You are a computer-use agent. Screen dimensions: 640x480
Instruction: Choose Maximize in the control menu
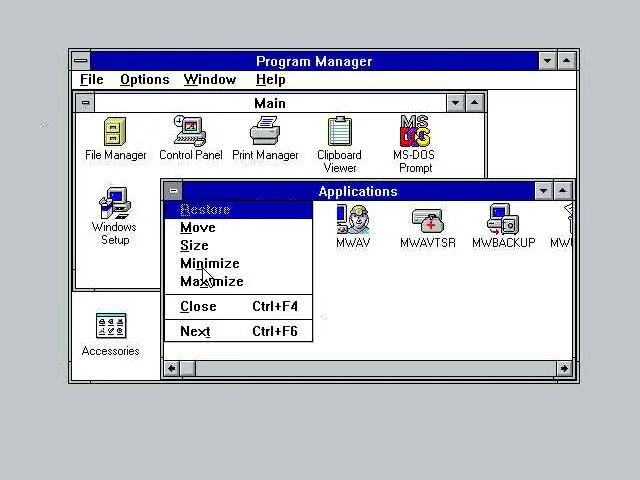(x=238, y=282)
